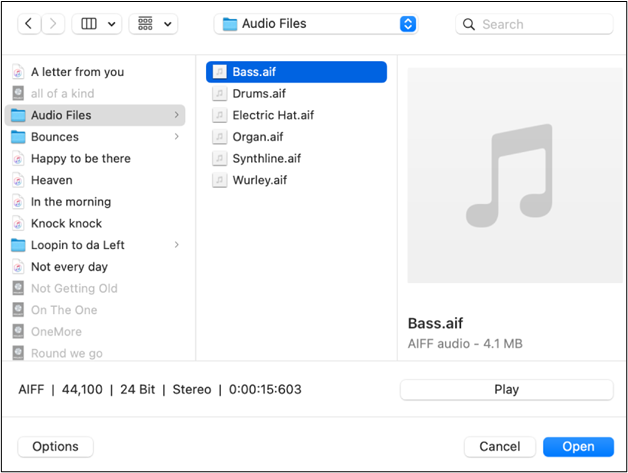Click the 0:00:15:603 duration value
628x473 pixels.
265,389
